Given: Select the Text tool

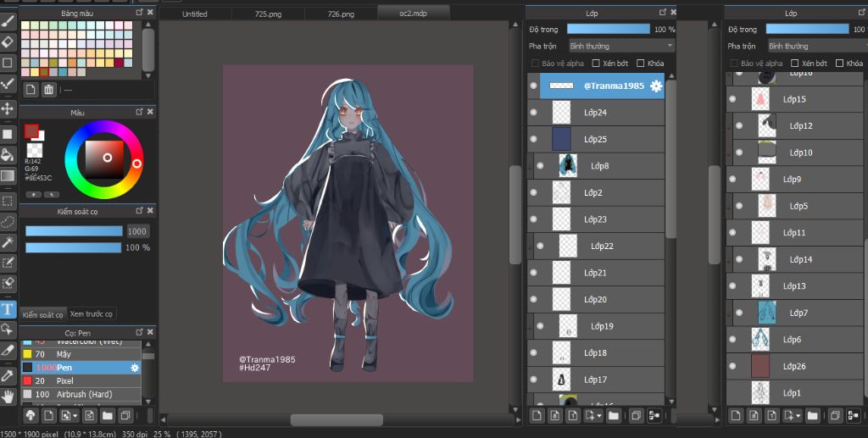Looking at the screenshot, I should point(8,308).
